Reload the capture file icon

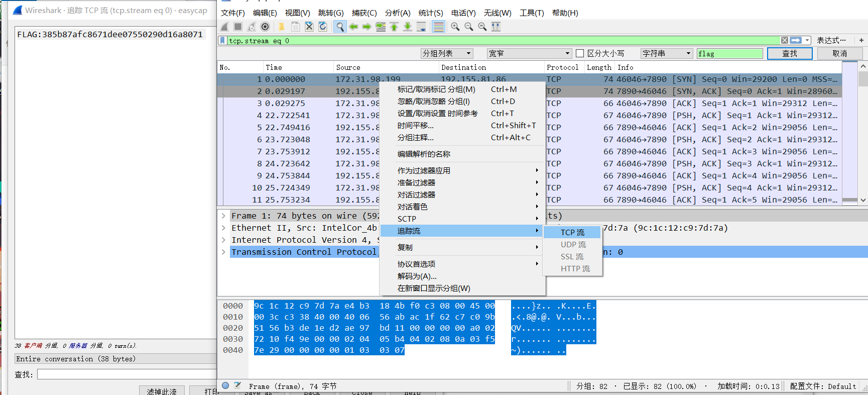pos(323,27)
